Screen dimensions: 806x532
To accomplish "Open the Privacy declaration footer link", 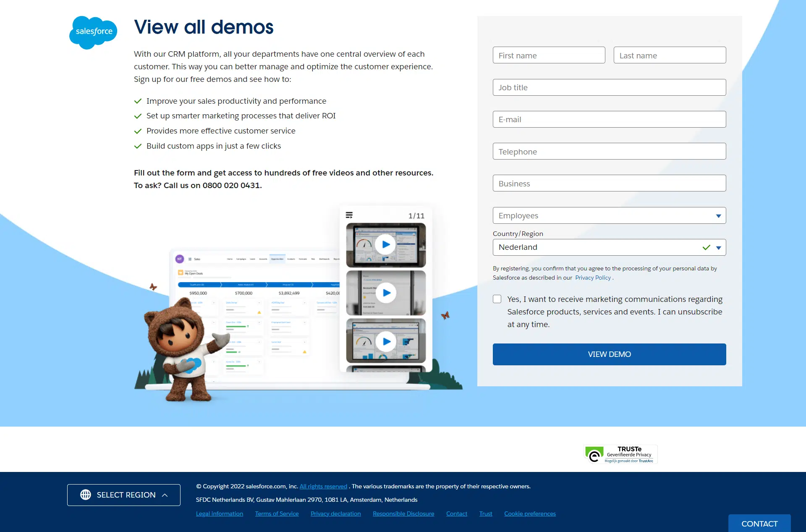I will click(x=335, y=514).
